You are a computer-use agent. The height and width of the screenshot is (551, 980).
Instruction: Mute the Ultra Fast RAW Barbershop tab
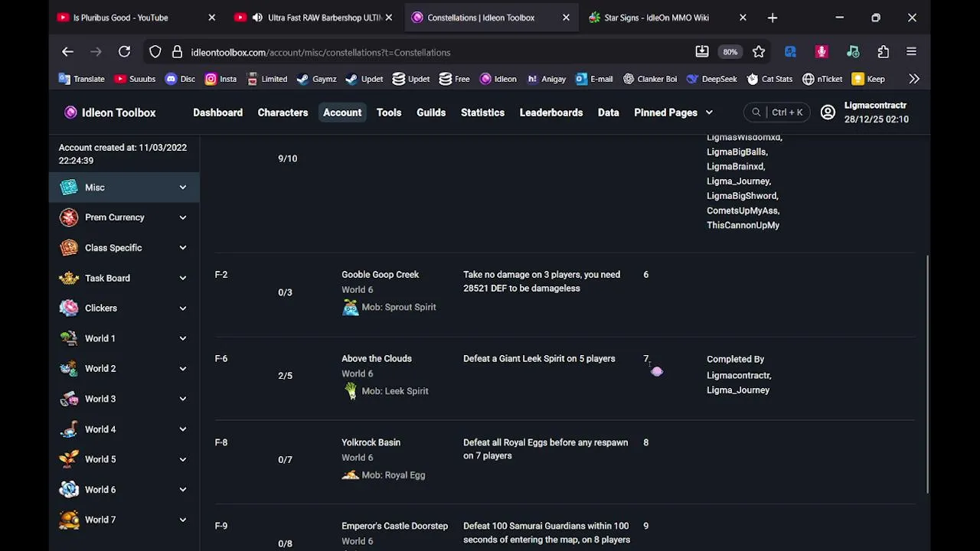[x=257, y=18]
